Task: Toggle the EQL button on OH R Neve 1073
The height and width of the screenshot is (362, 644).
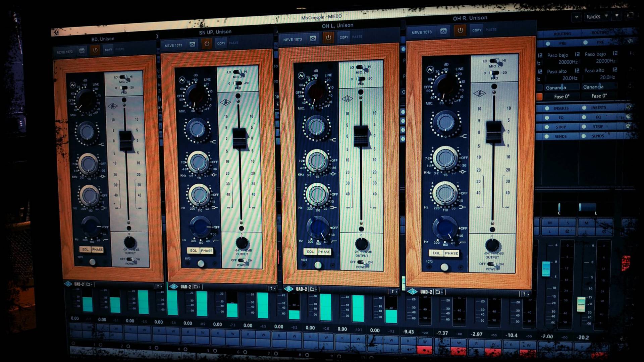Action: point(436,253)
